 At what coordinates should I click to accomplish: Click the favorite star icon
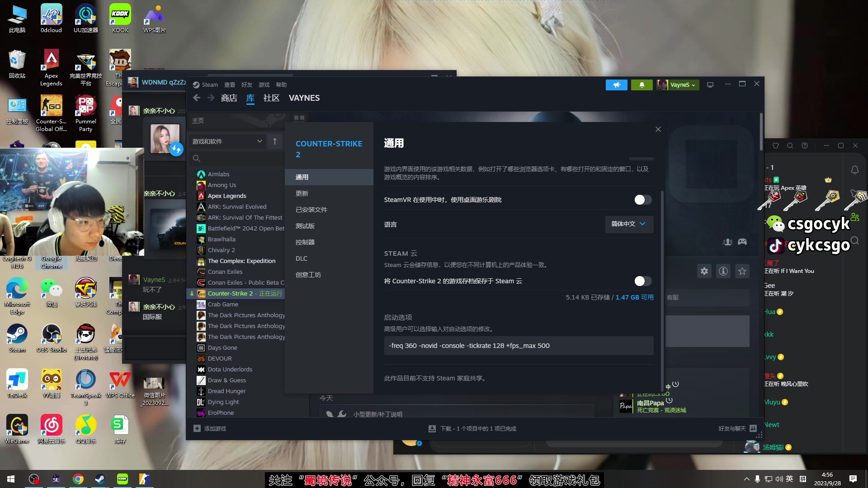point(742,271)
